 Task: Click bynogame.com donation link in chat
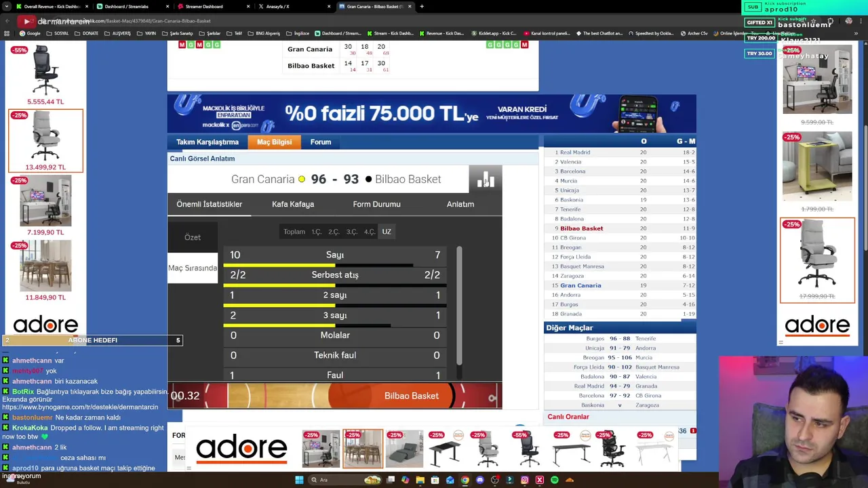pos(79,408)
